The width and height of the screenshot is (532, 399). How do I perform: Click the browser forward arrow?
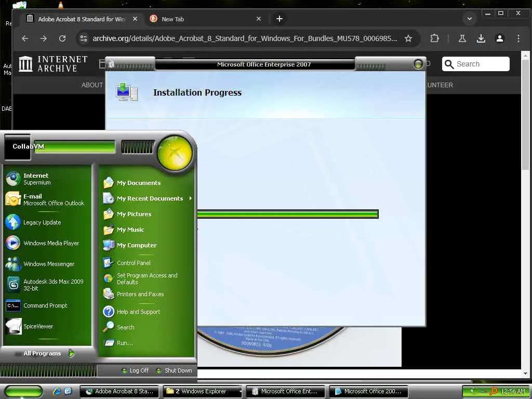click(x=44, y=38)
